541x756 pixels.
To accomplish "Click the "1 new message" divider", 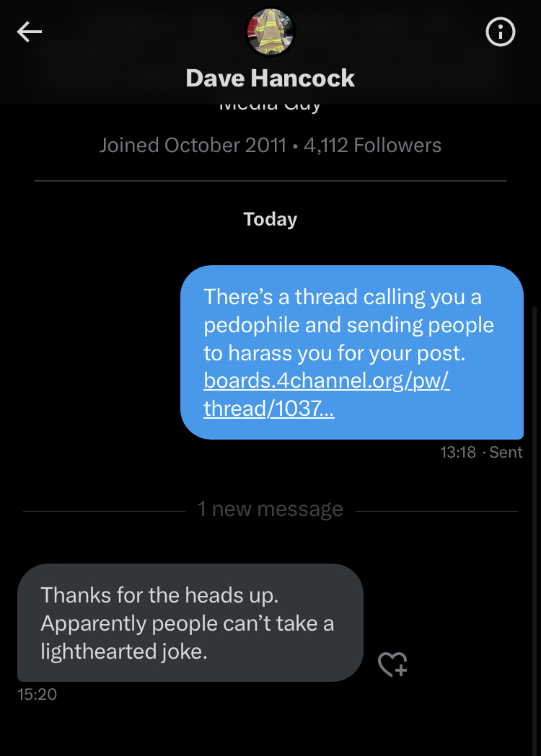I will (x=270, y=510).
